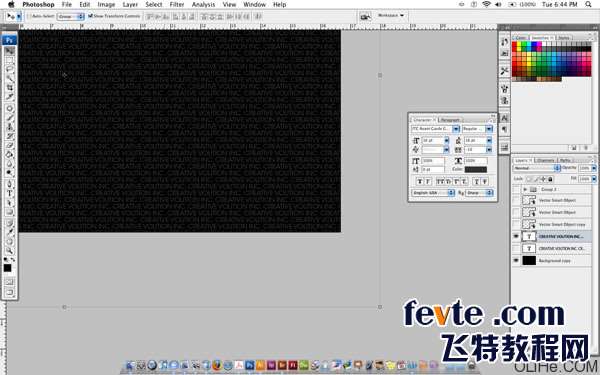The height and width of the screenshot is (375, 600).
Task: Toggle Show Transform Controls checkbox
Action: tap(91, 16)
